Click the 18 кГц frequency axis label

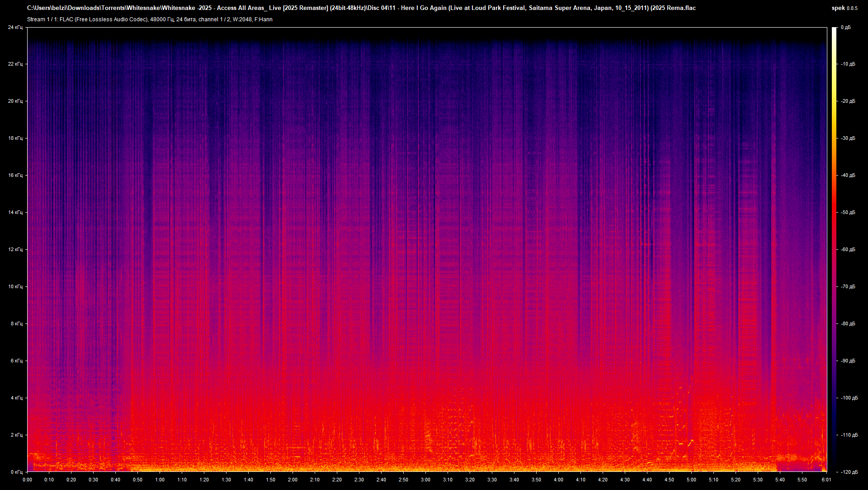[x=15, y=138]
